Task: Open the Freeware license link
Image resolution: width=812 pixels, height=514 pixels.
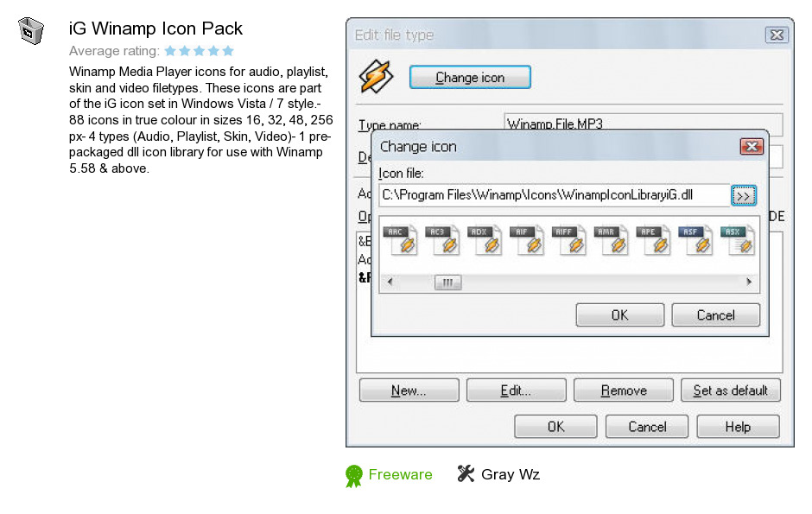Action: (x=400, y=474)
